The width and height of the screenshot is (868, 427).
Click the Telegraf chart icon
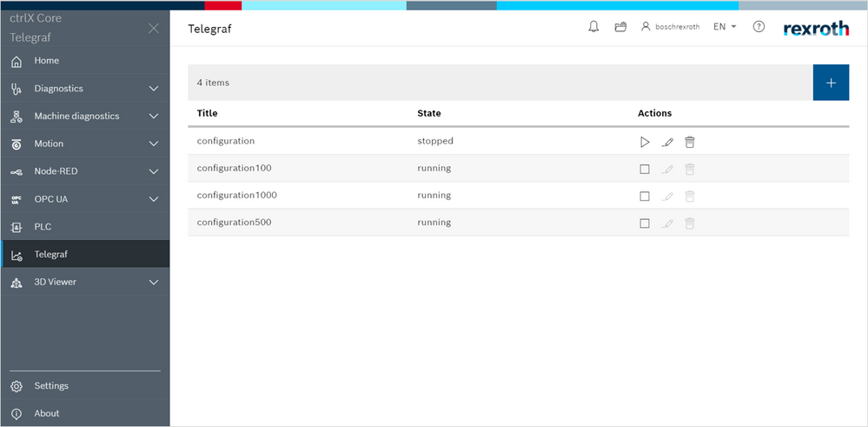(x=17, y=256)
